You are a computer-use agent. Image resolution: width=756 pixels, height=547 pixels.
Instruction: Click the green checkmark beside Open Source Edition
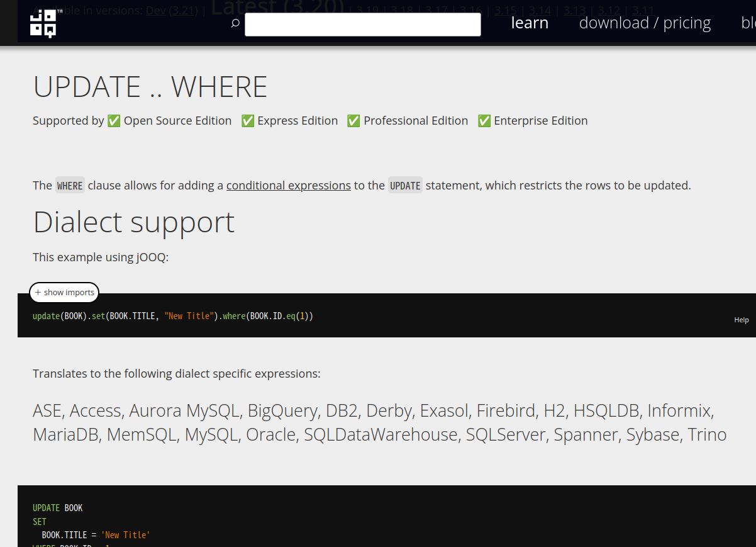(114, 121)
